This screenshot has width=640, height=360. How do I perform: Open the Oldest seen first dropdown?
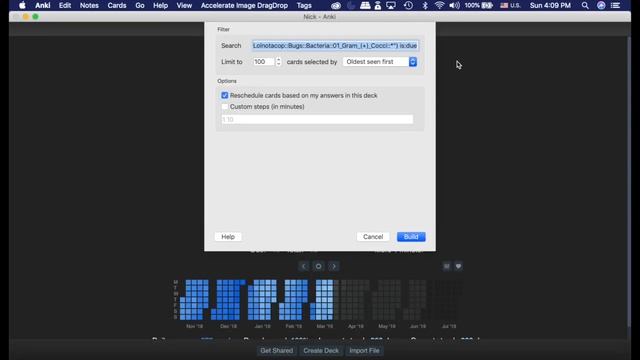pyautogui.click(x=380, y=62)
